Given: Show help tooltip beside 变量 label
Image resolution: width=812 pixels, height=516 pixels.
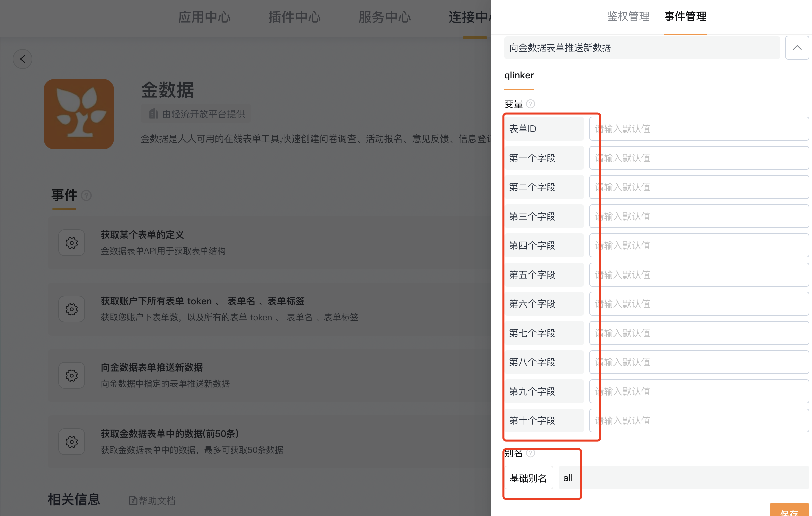Looking at the screenshot, I should [x=530, y=104].
